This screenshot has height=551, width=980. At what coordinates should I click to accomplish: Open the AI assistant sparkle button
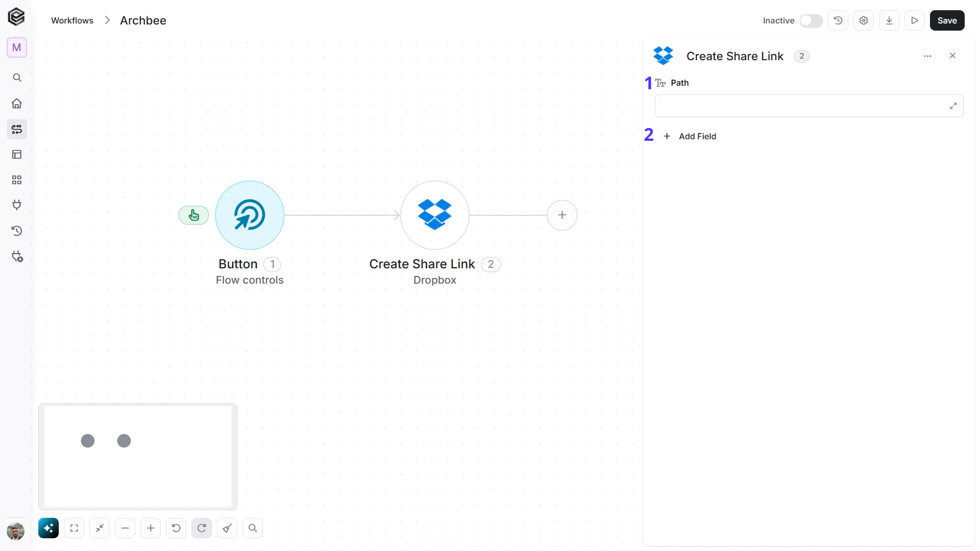[48, 528]
